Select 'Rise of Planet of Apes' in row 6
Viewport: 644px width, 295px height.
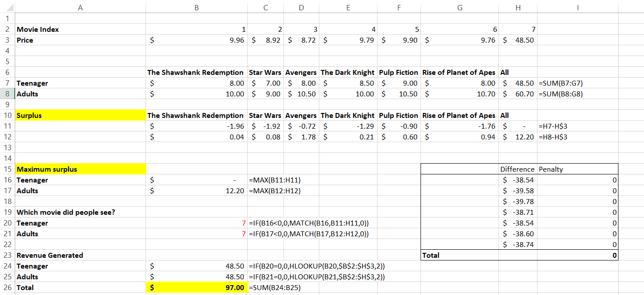[459, 73]
